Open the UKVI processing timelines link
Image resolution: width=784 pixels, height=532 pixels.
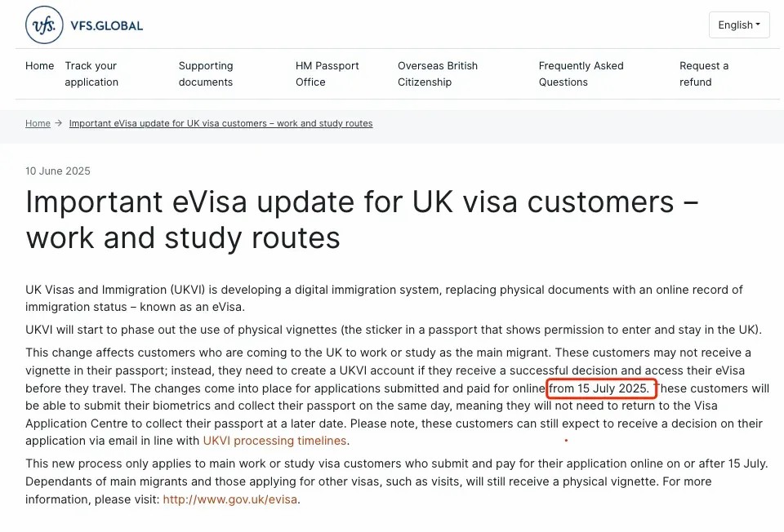click(x=274, y=441)
